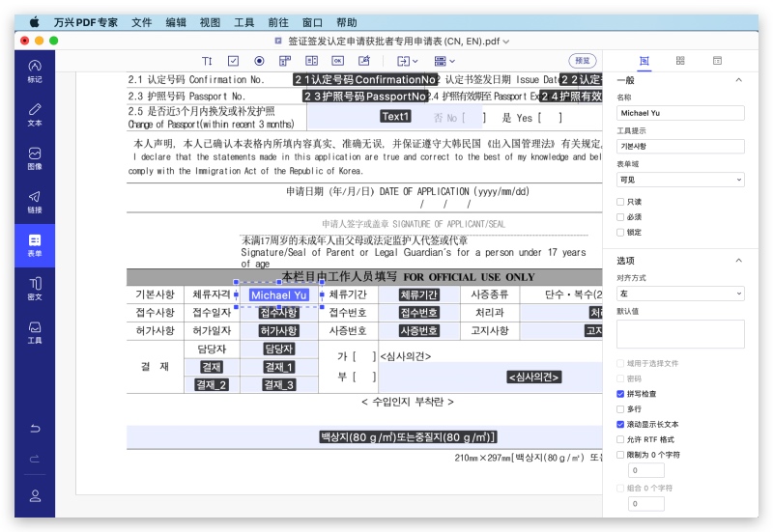Open the 工具 menu in menu bar

click(x=244, y=21)
